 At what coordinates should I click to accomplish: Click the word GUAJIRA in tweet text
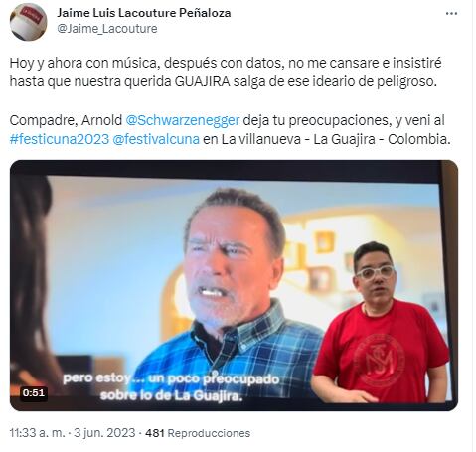pos(202,81)
